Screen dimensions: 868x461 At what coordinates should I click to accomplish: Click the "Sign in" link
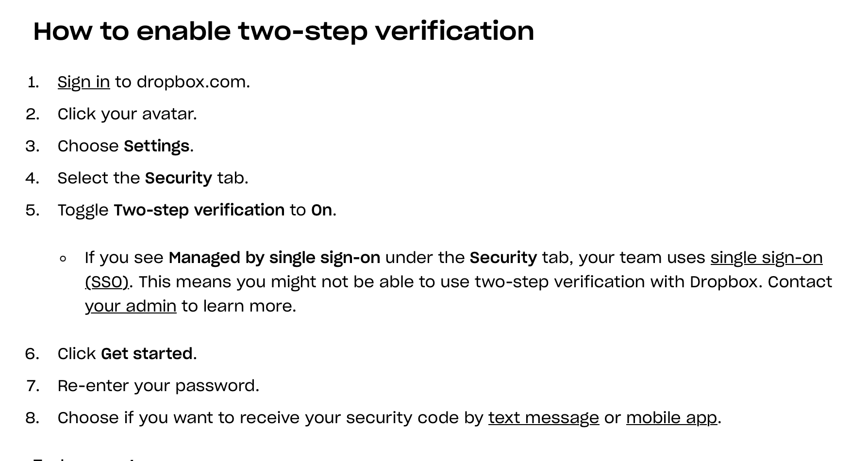point(83,82)
